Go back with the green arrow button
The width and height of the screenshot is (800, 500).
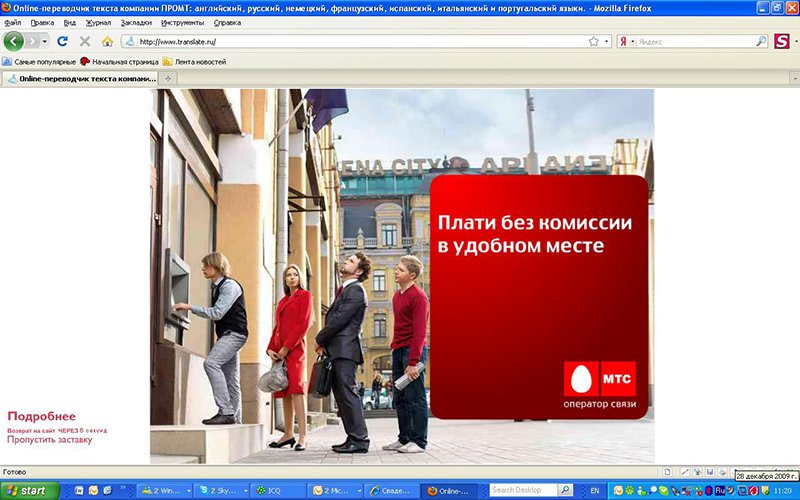(14, 41)
